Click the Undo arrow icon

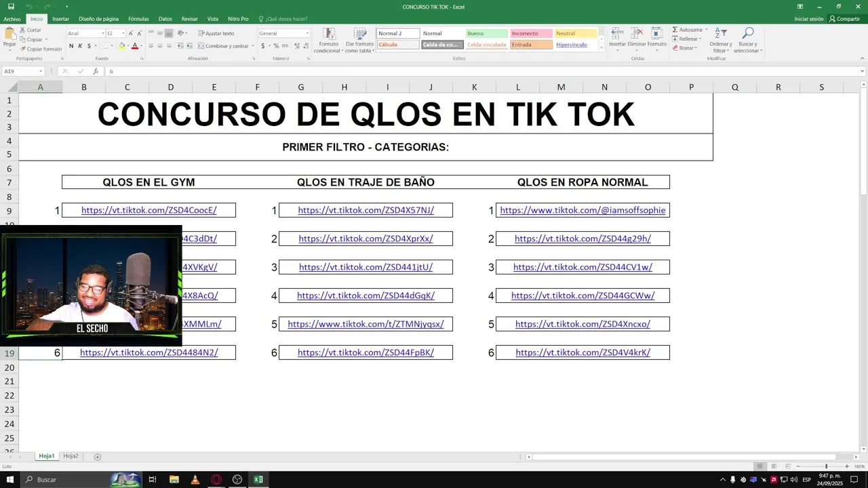click(29, 6)
